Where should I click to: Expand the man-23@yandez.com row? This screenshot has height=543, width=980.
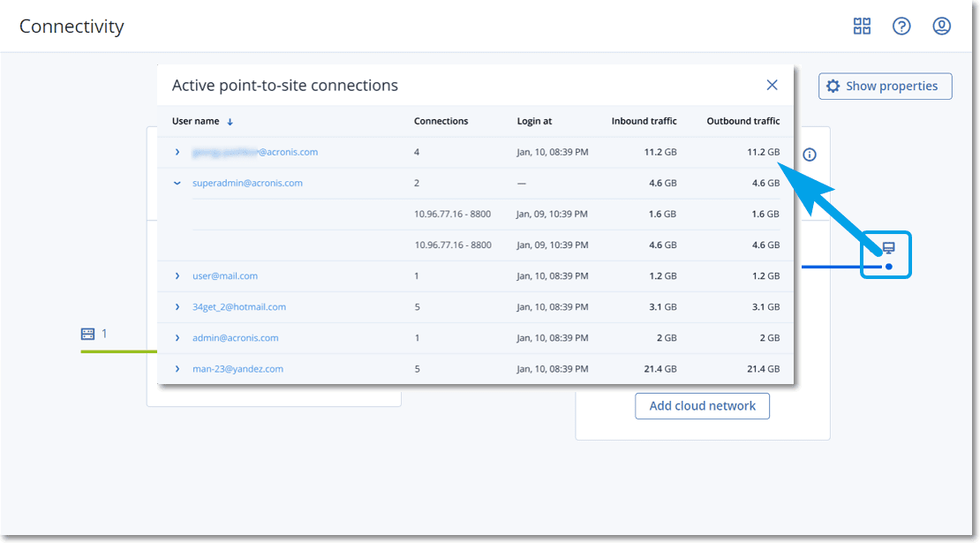coord(177,369)
